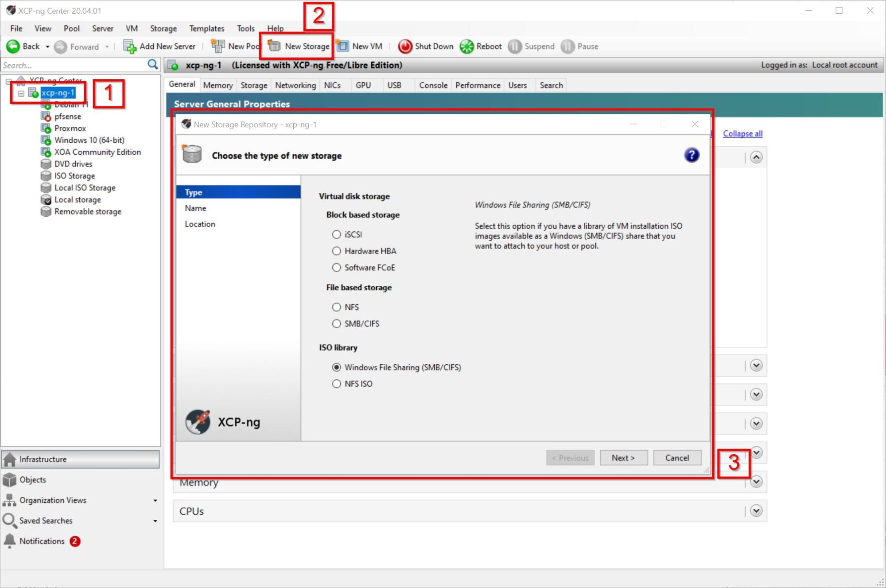Select the NFS ISO radio option
This screenshot has width=886, height=588.
337,384
